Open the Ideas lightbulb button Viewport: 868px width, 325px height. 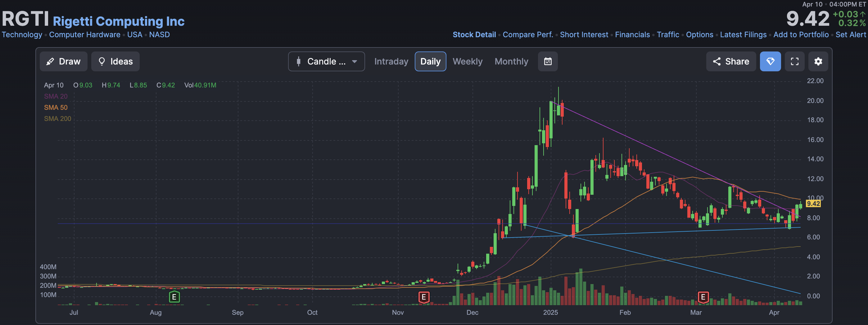[115, 62]
